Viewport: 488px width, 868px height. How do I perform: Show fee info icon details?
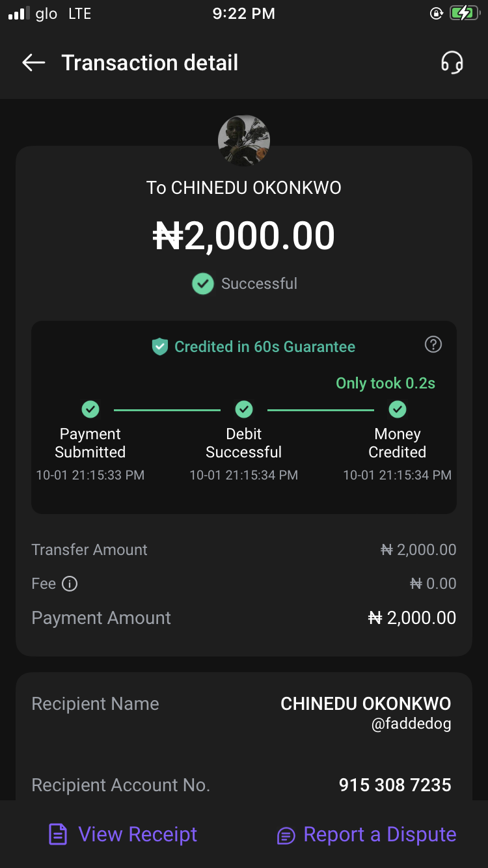point(70,584)
